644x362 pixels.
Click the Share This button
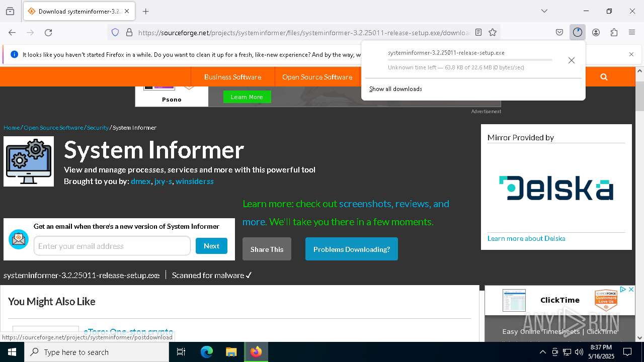click(267, 249)
